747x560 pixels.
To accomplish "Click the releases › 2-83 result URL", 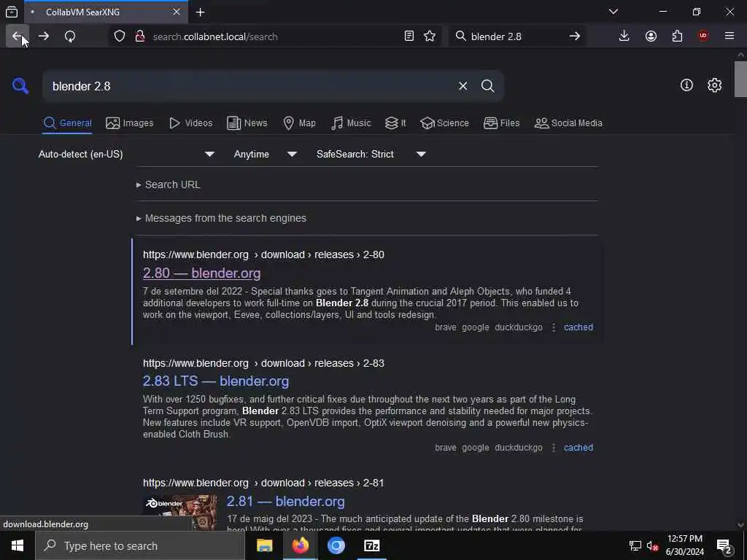I will tap(263, 363).
